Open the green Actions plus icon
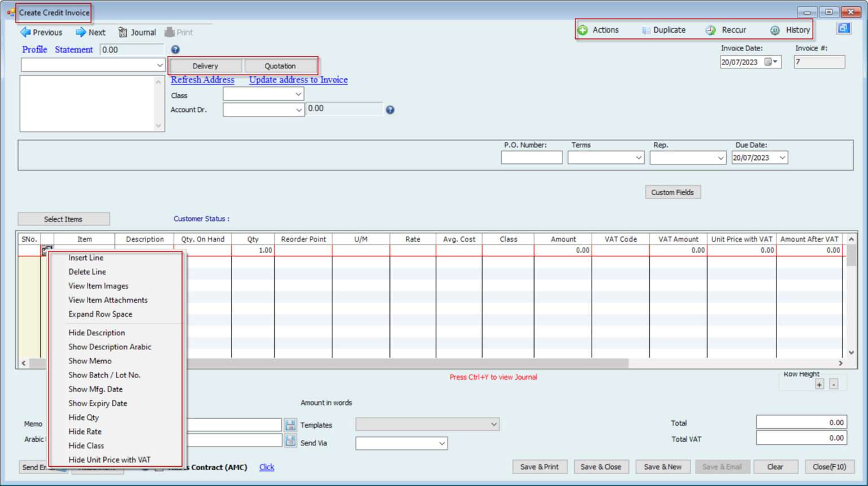 (x=583, y=30)
